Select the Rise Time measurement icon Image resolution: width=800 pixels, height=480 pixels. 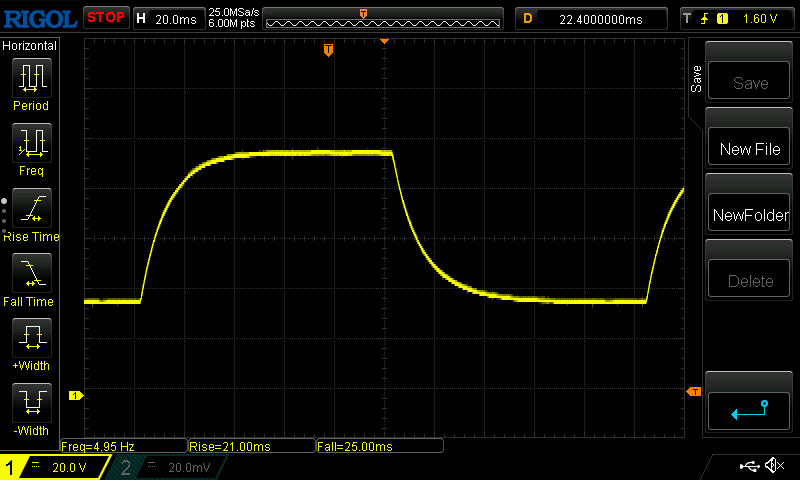[30, 208]
